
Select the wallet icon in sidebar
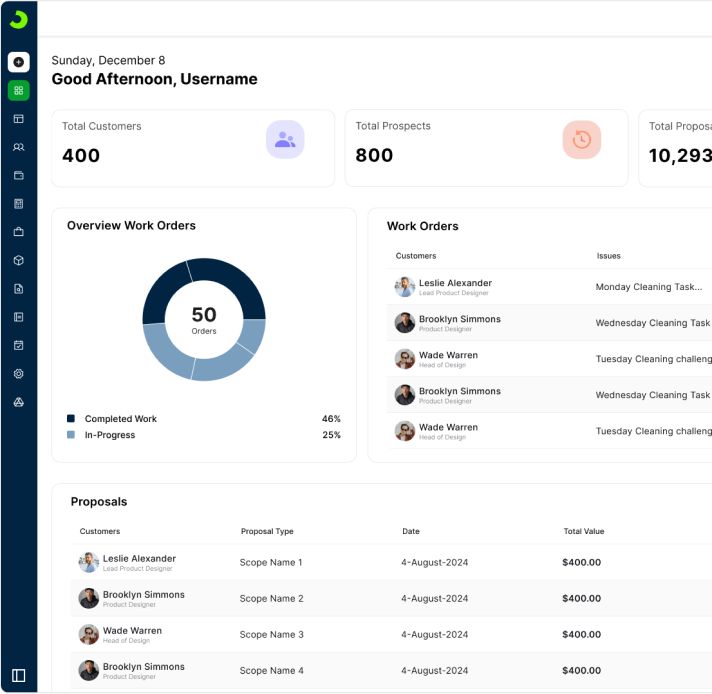pos(18,176)
